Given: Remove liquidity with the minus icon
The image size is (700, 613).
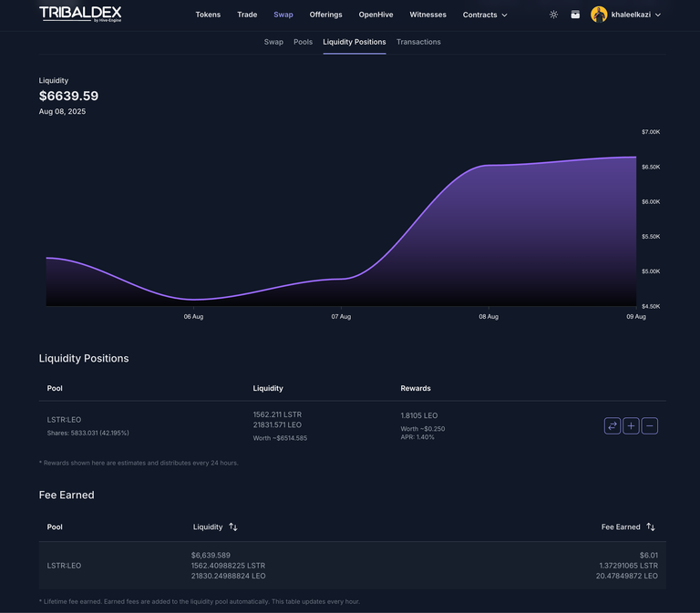Looking at the screenshot, I should 650,425.
